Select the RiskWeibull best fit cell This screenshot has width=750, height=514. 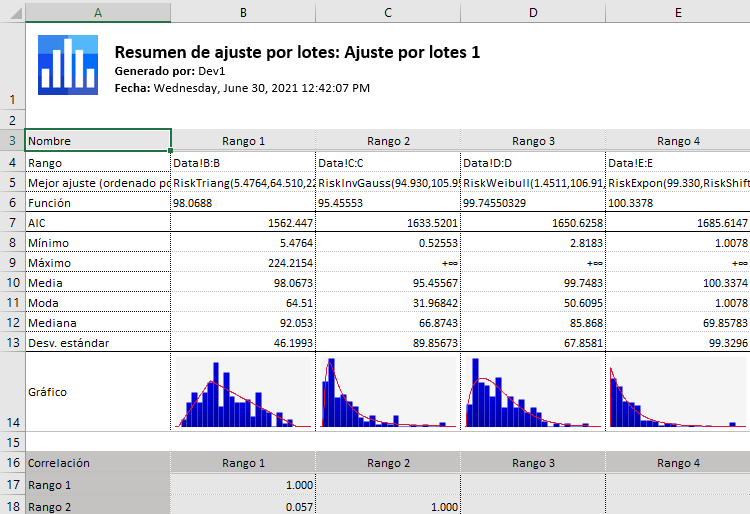(x=532, y=183)
